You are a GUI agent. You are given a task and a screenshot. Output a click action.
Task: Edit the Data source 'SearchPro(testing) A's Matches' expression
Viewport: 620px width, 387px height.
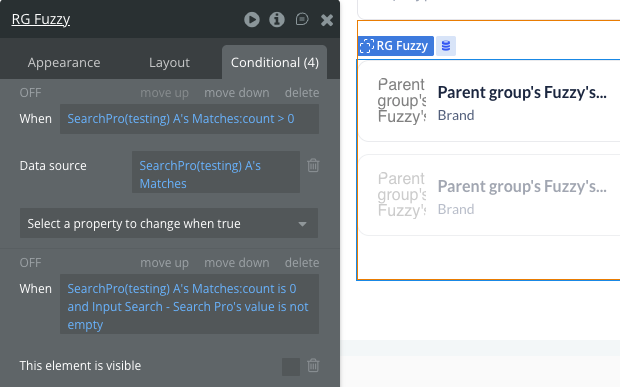[x=216, y=172]
